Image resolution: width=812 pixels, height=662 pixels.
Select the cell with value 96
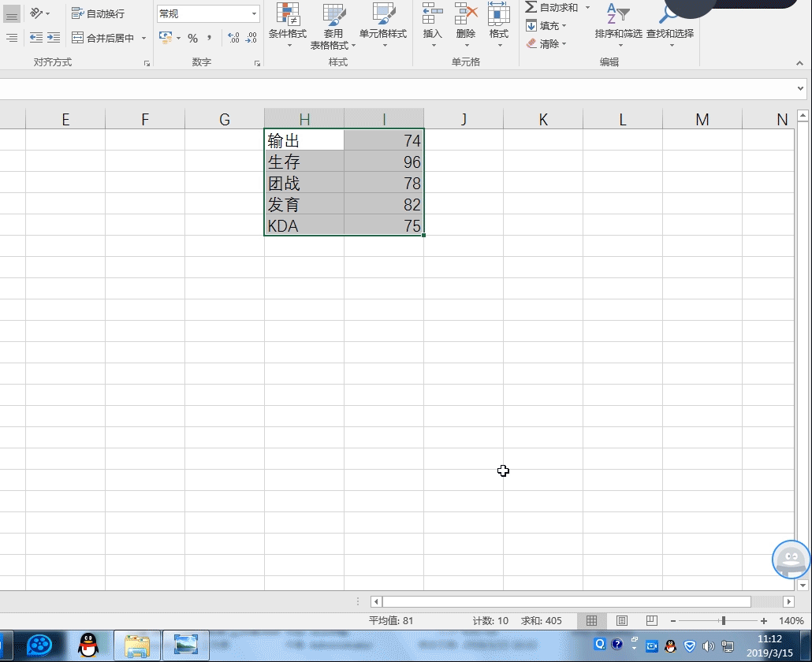384,162
